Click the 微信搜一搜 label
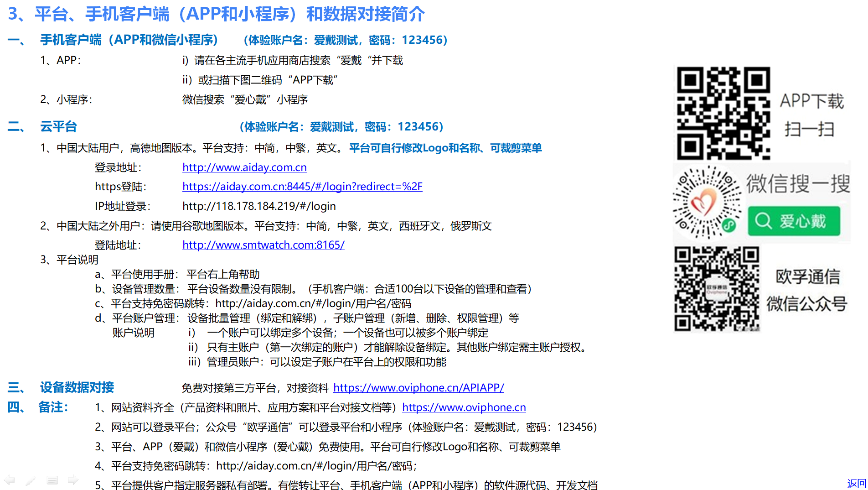 coord(798,184)
